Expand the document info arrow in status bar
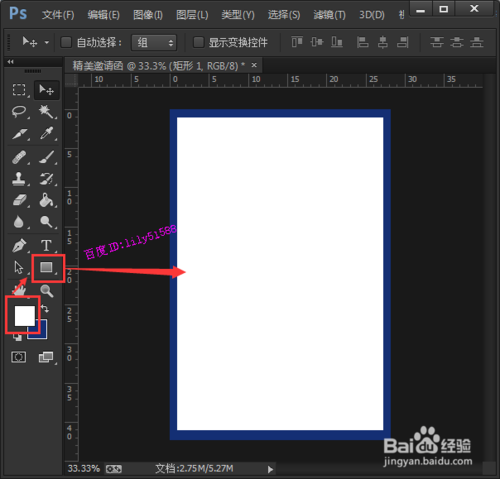The image size is (500, 479). click(270, 469)
